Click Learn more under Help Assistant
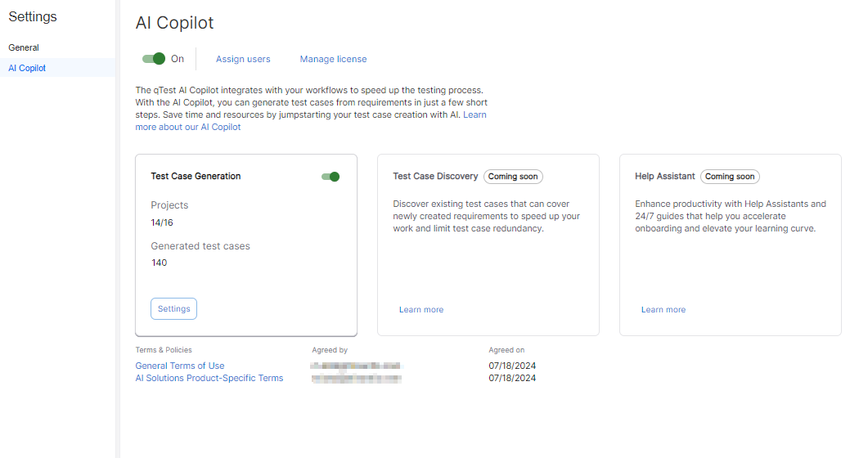The width and height of the screenshot is (868, 458). [x=663, y=310]
